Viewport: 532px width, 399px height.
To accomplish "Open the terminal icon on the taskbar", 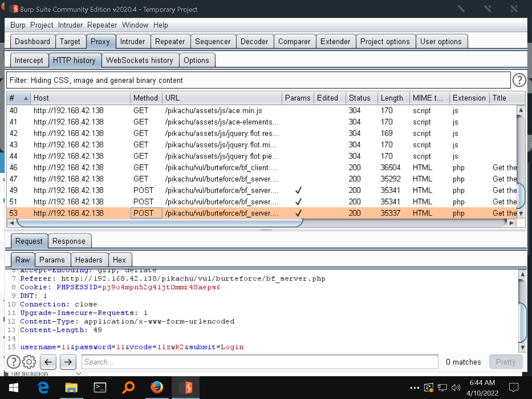I will (100, 388).
